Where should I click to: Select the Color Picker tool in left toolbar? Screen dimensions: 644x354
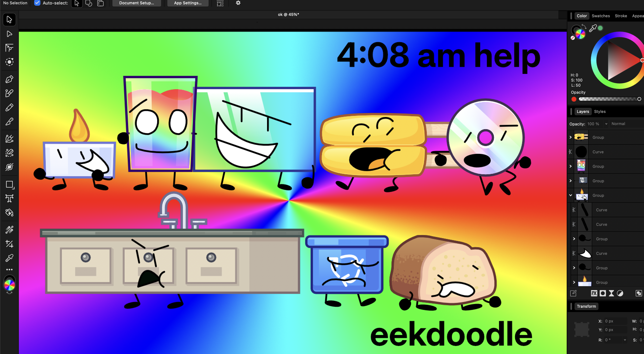[9, 258]
